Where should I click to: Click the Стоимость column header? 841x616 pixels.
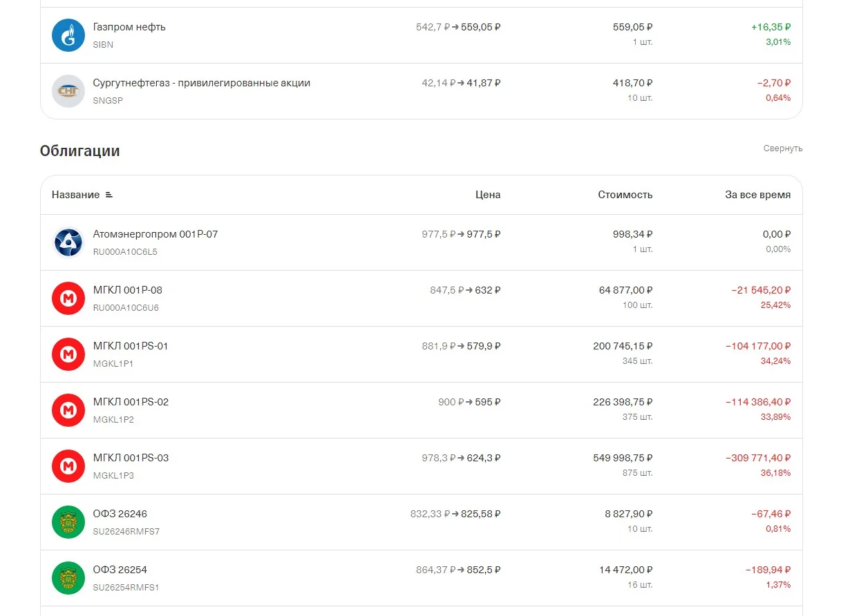(x=625, y=195)
